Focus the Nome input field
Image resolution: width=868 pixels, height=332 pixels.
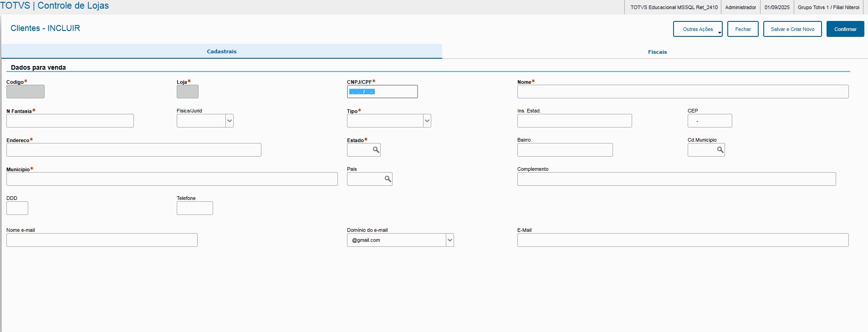[683, 92]
